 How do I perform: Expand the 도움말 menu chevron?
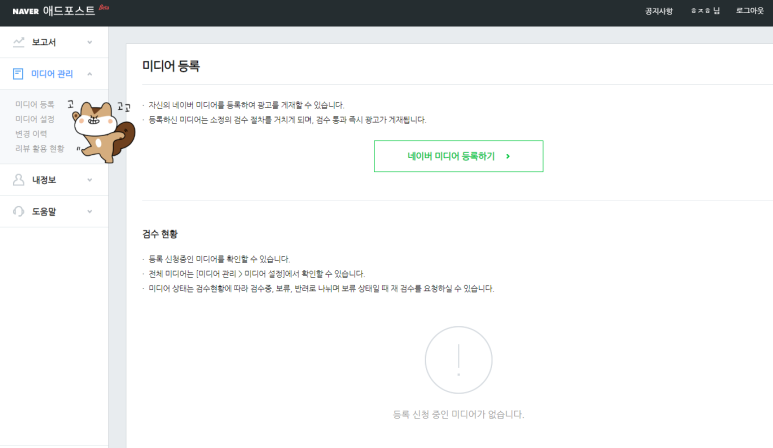pos(90,211)
